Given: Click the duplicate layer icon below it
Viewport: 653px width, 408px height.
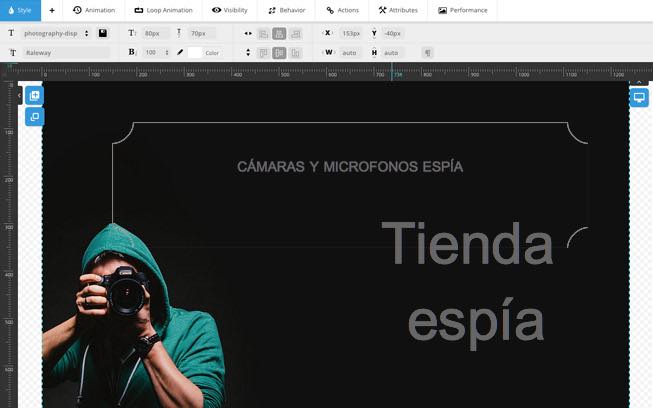Looking at the screenshot, I should point(34,117).
